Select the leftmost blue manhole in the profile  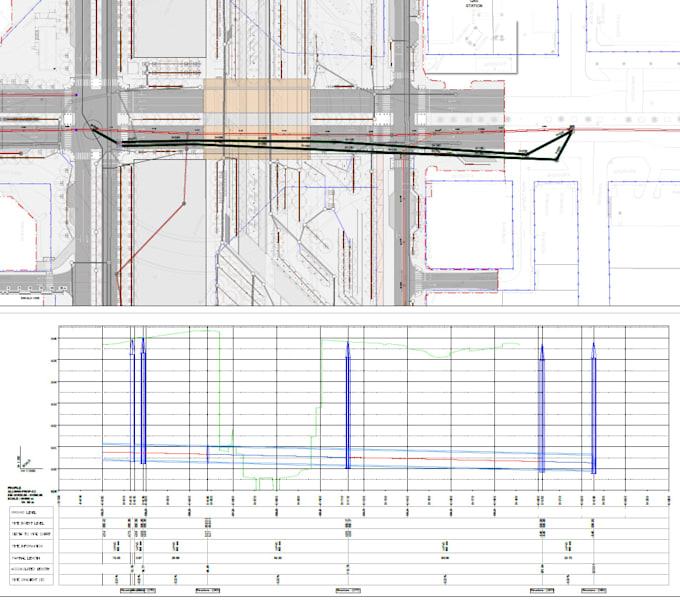click(x=133, y=400)
